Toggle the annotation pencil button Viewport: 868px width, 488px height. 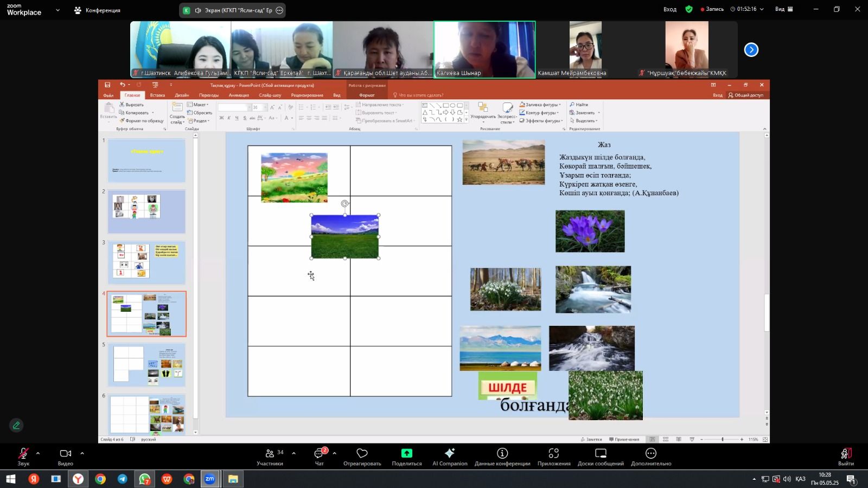point(16,426)
